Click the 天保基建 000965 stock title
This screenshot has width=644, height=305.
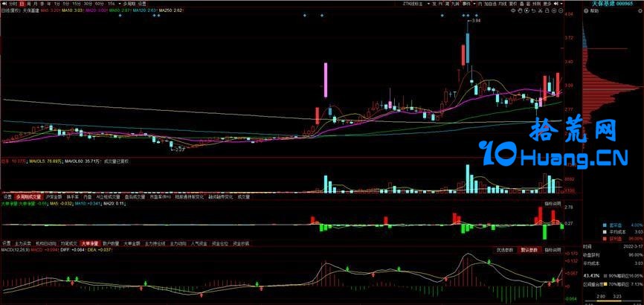[x=613, y=4]
